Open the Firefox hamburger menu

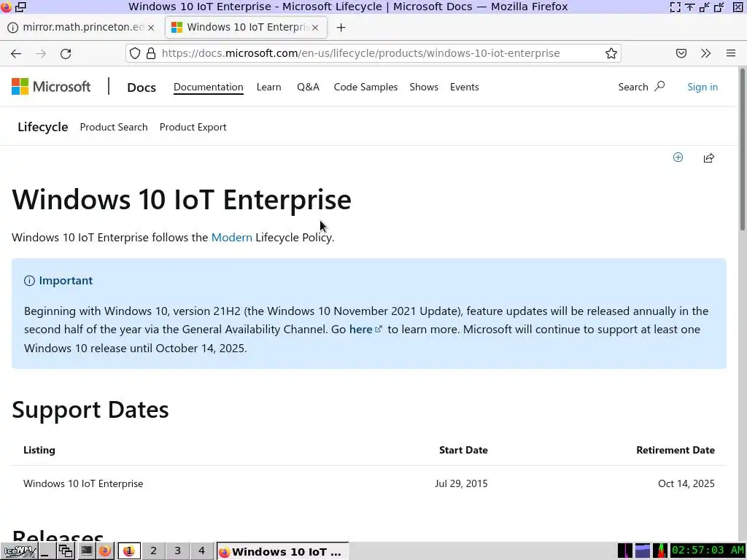tap(731, 53)
